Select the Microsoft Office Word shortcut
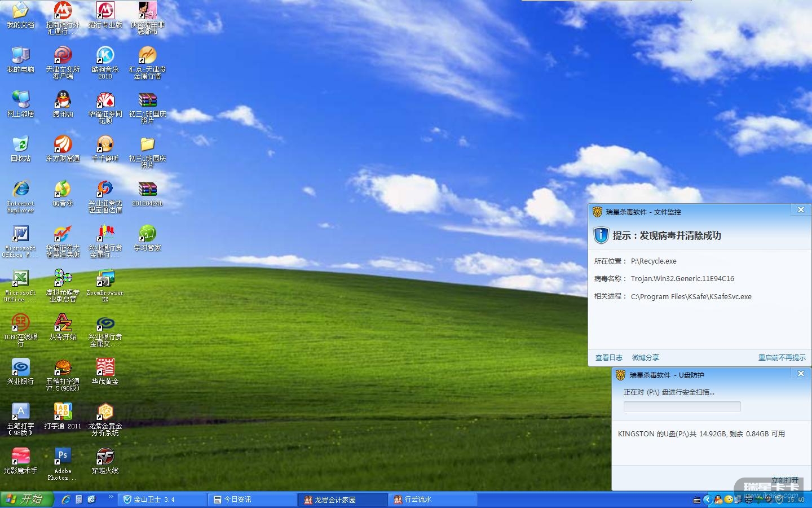Image resolution: width=812 pixels, height=508 pixels. tap(20, 241)
